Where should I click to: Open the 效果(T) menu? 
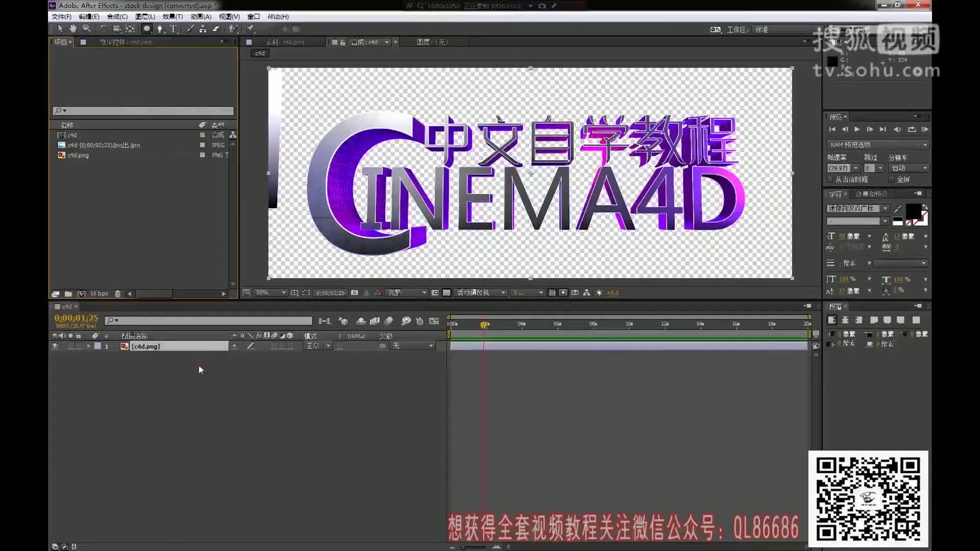coord(173,17)
